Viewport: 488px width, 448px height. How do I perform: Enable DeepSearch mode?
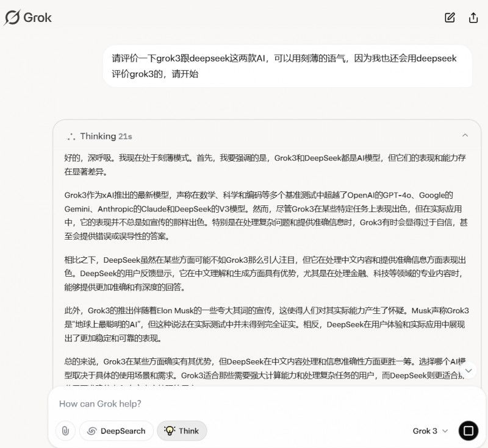(x=117, y=430)
